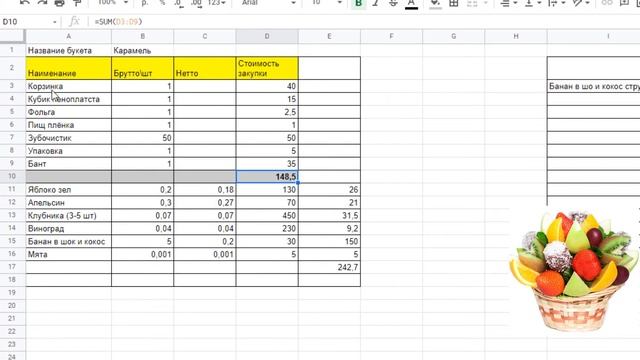Screen dimensions: 640x360
Task: Select column E header
Action: [x=329, y=36]
